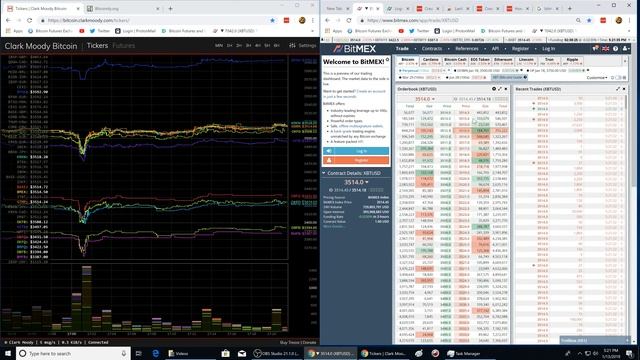Open Clark Moody Settings sliders icon

[x=292, y=45]
